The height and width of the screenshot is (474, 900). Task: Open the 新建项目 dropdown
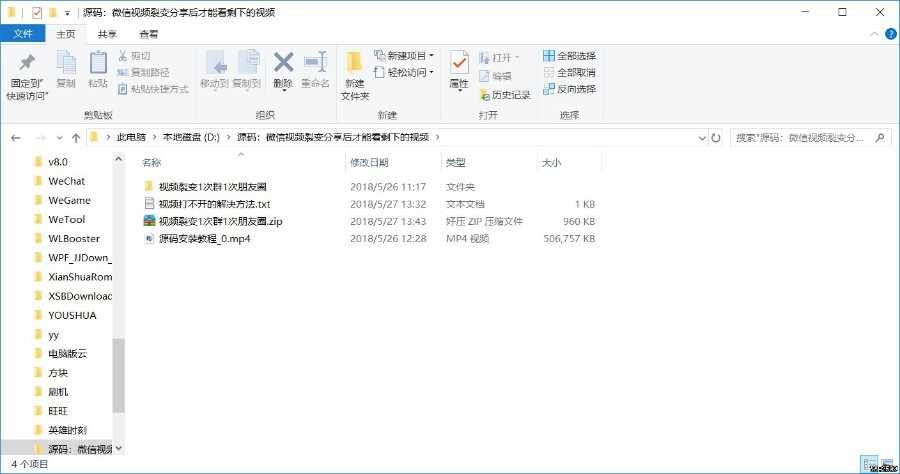pos(404,56)
